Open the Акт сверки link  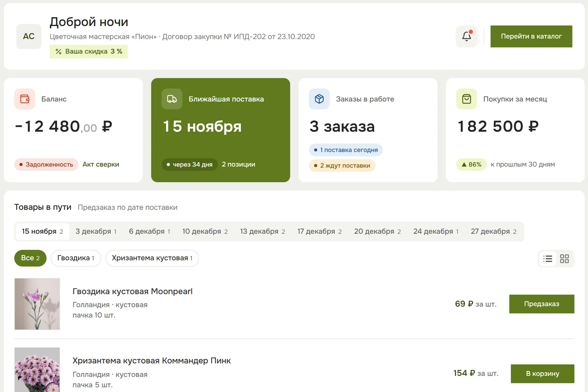coord(101,164)
